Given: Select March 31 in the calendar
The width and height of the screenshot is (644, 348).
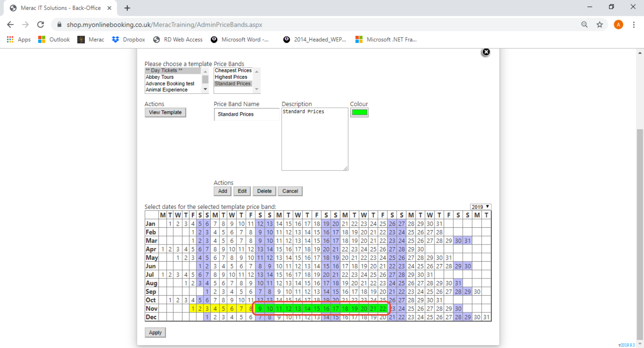Looking at the screenshot, I should [x=468, y=241].
